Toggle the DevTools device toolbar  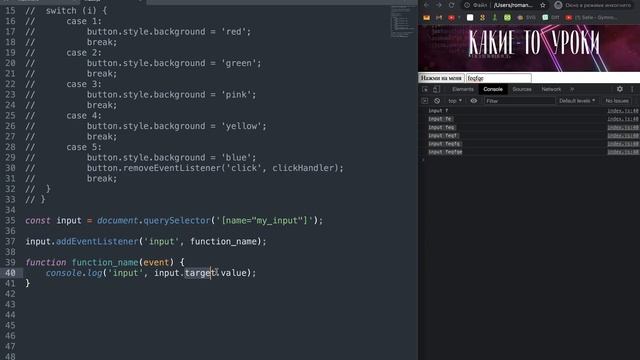point(436,89)
